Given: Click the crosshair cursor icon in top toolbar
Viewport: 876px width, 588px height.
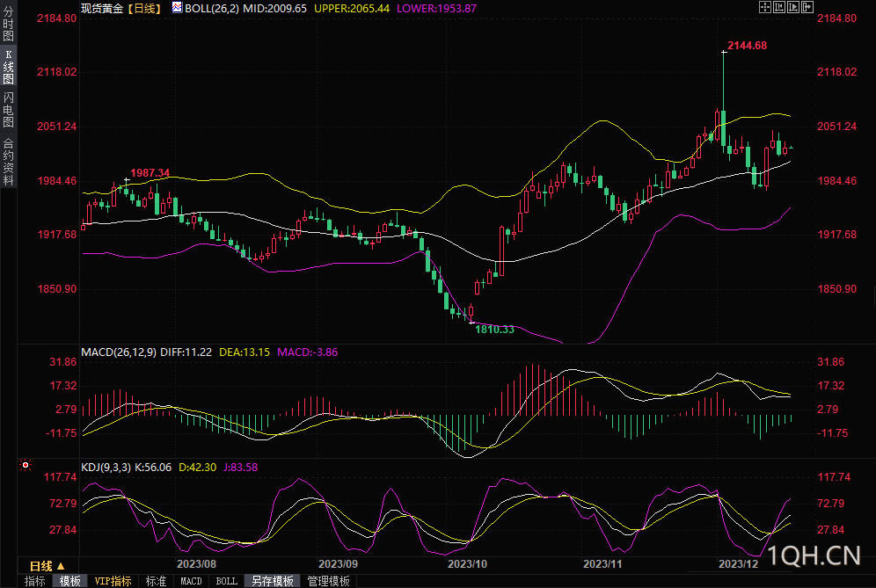Looking at the screenshot, I should [x=764, y=7].
